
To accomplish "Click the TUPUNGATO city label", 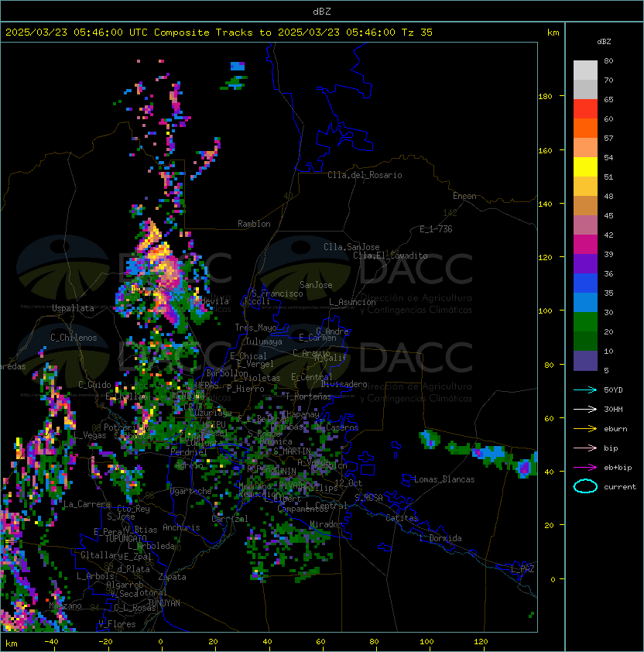I will click(x=125, y=538).
